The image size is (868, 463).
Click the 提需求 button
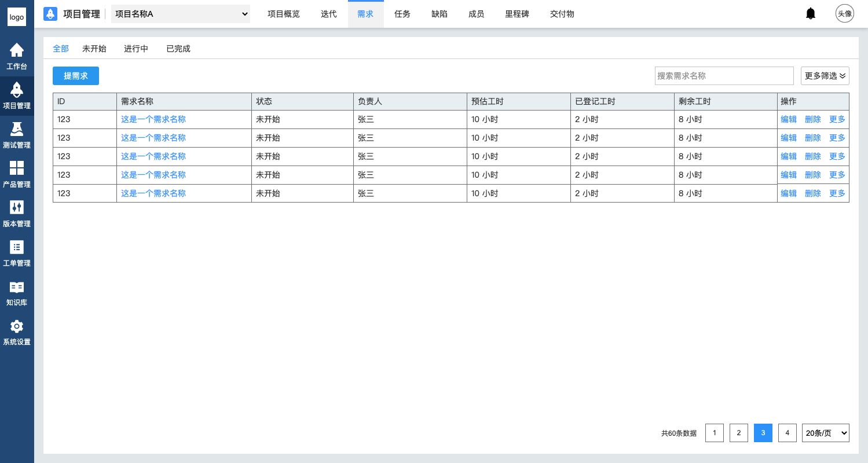point(76,76)
